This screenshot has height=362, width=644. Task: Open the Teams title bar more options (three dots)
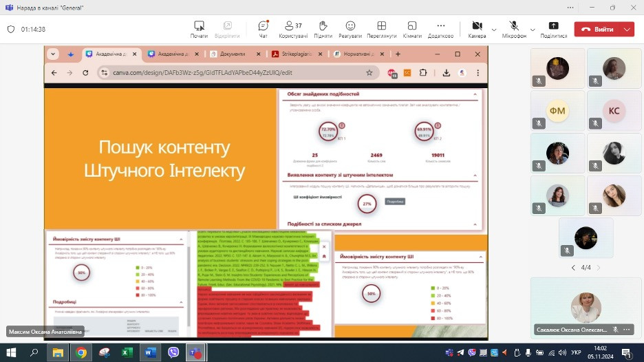[570, 8]
